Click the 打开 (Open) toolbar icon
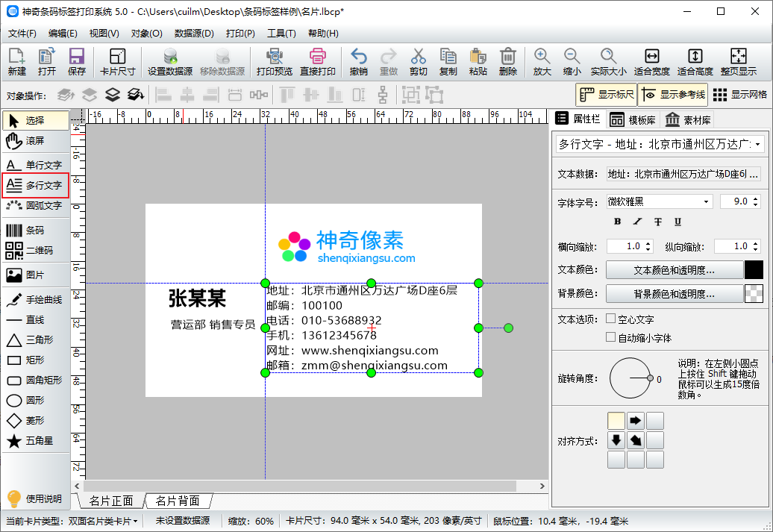The image size is (773, 532). 47,62
